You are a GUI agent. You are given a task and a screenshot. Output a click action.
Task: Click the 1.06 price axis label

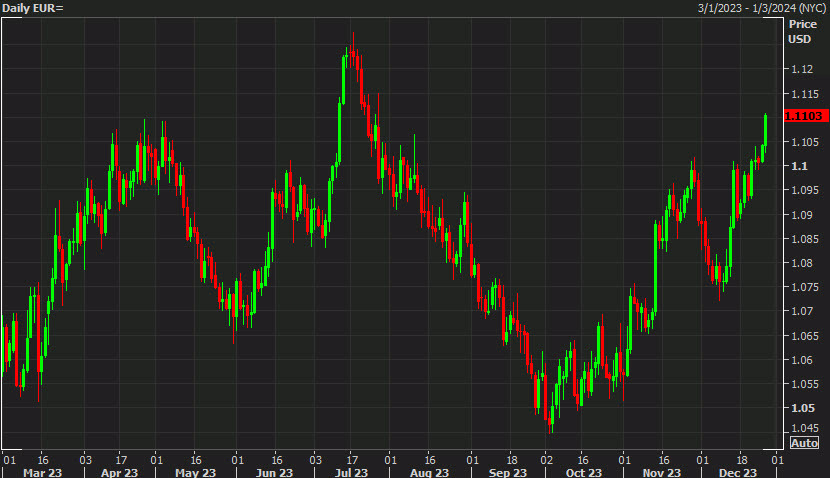pyautogui.click(x=802, y=360)
